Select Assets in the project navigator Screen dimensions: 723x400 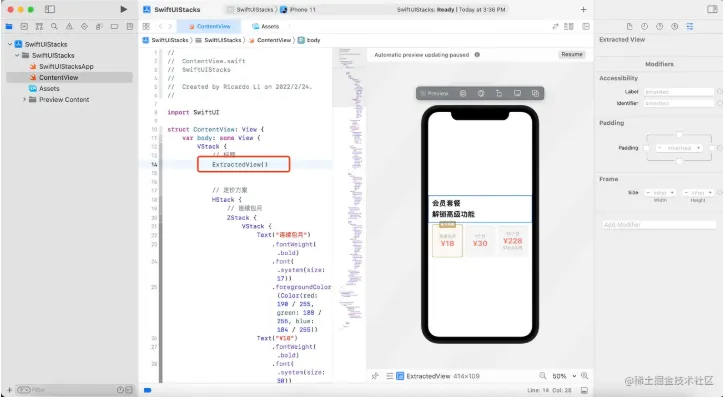point(44,89)
